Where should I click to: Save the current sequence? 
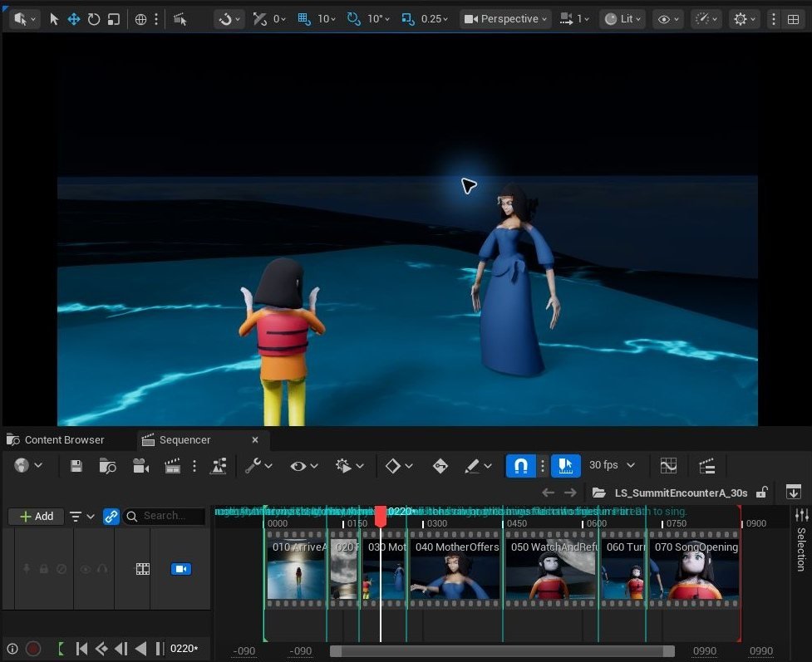76,466
